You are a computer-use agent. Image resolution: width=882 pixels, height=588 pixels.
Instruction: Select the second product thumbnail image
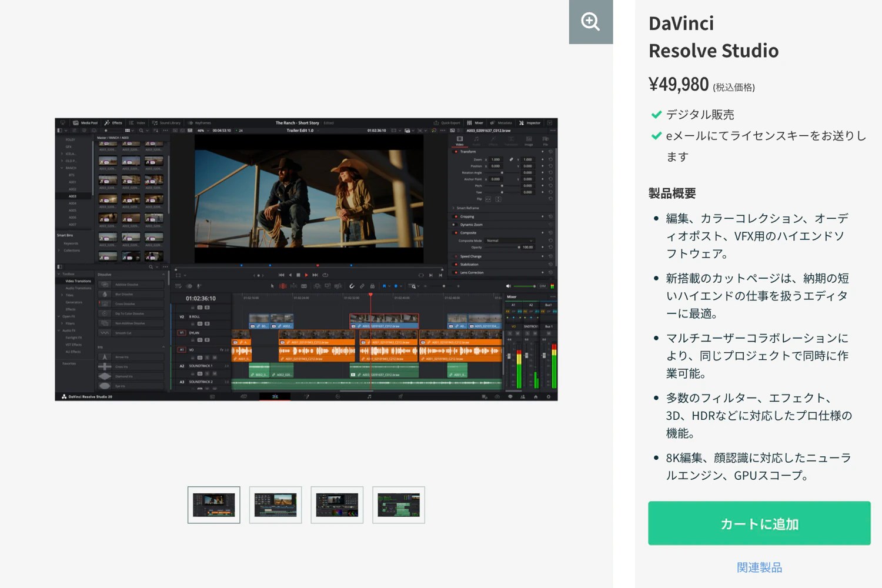(x=275, y=505)
